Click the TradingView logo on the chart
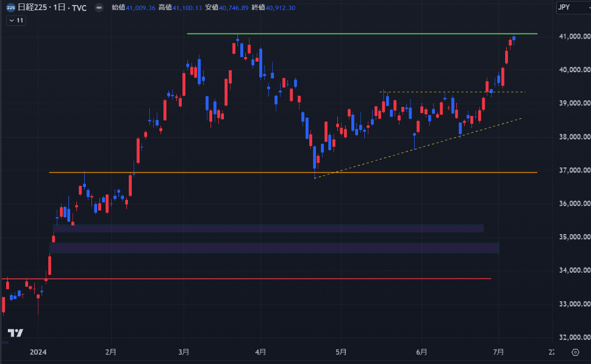Screen dimensions: 591x364 (x=16, y=333)
